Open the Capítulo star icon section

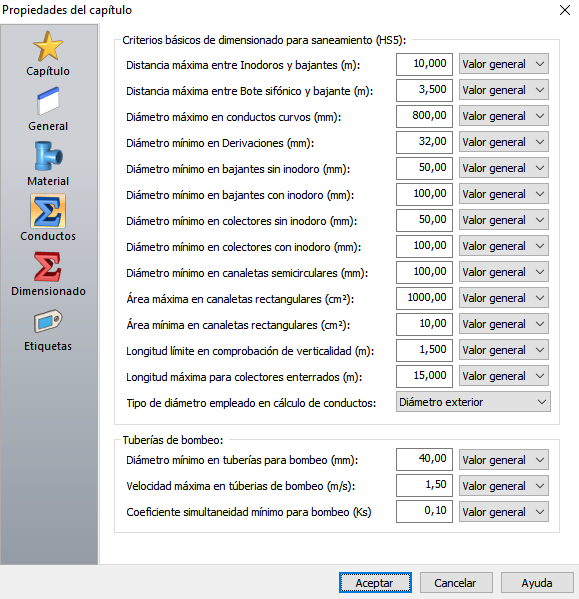click(x=48, y=53)
